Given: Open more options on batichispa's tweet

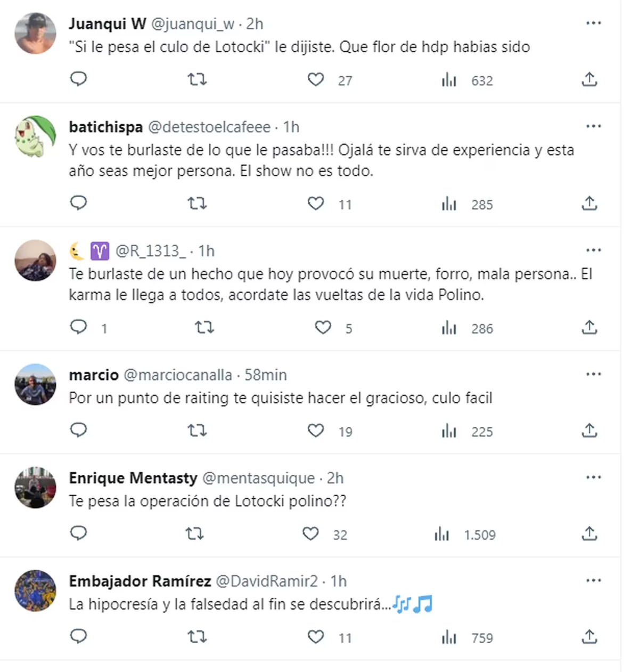Looking at the screenshot, I should [593, 127].
